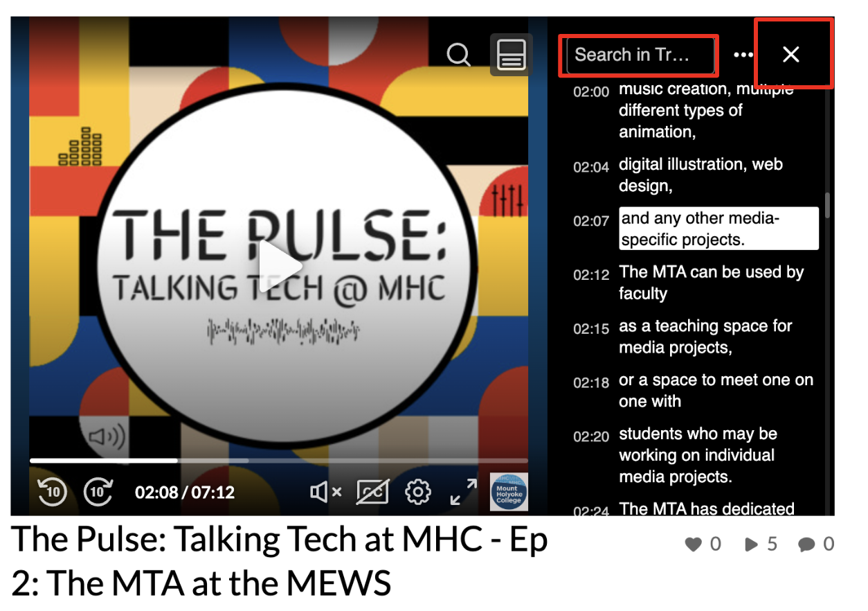Select transcript line 'digital illustration, web design,'
Screen dimensions: 868x611
click(x=700, y=175)
